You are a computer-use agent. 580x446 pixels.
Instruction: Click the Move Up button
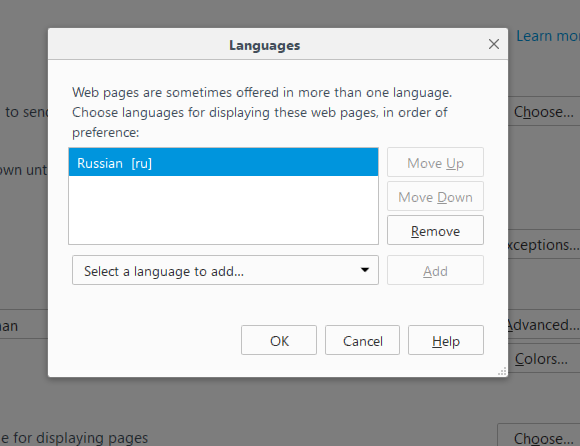435,162
